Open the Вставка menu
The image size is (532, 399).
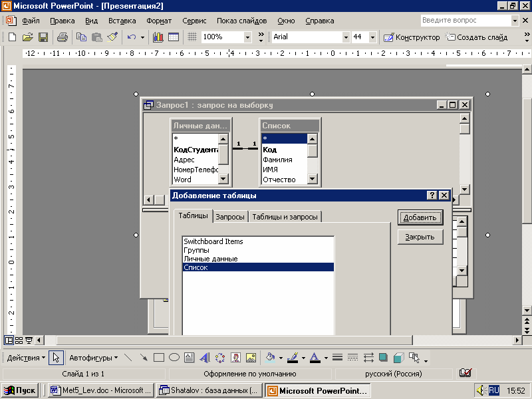click(122, 21)
